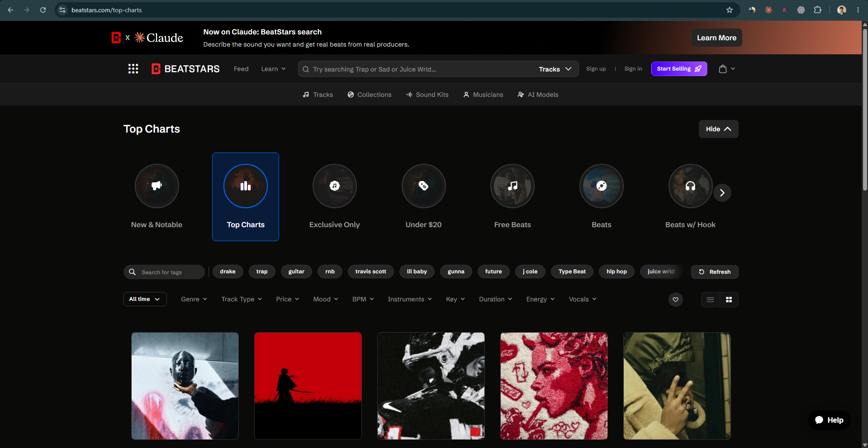Viewport: 868px width, 448px height.
Task: Switch to list view layout
Action: click(711, 300)
